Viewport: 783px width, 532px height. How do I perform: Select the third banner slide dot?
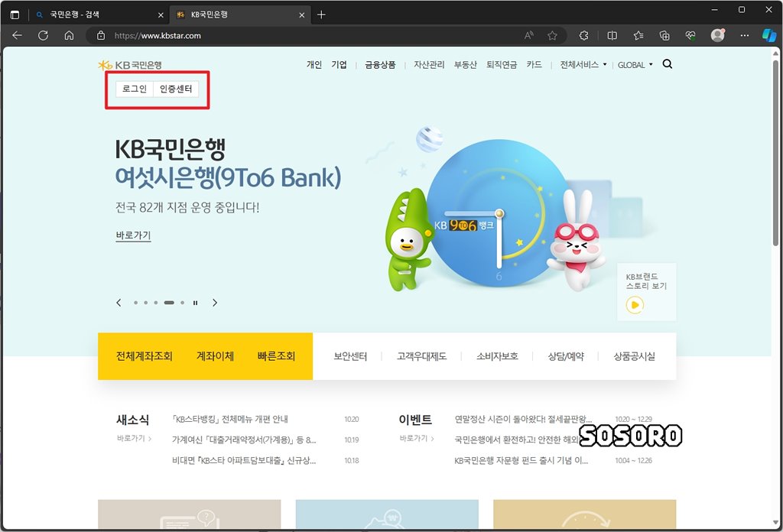click(156, 303)
